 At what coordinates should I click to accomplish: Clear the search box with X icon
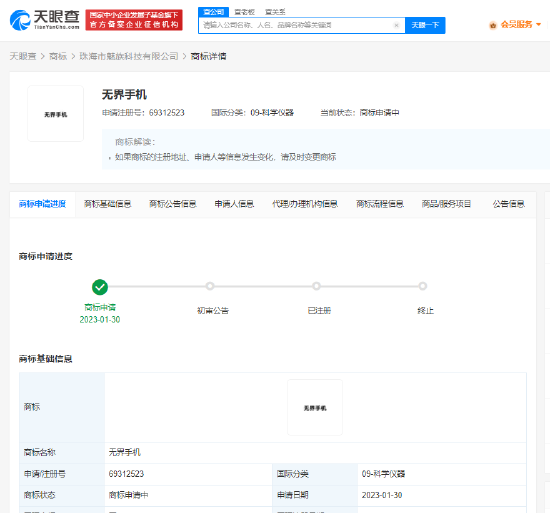(x=396, y=25)
